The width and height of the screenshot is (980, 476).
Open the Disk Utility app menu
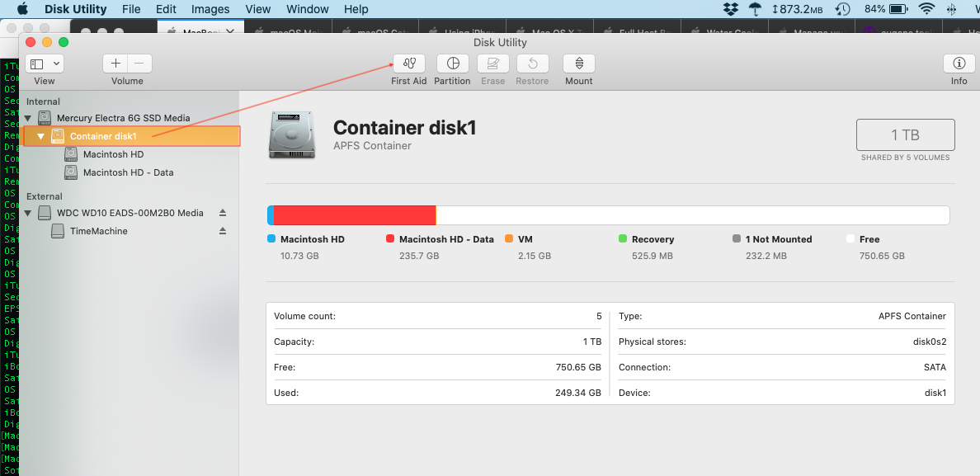click(76, 9)
